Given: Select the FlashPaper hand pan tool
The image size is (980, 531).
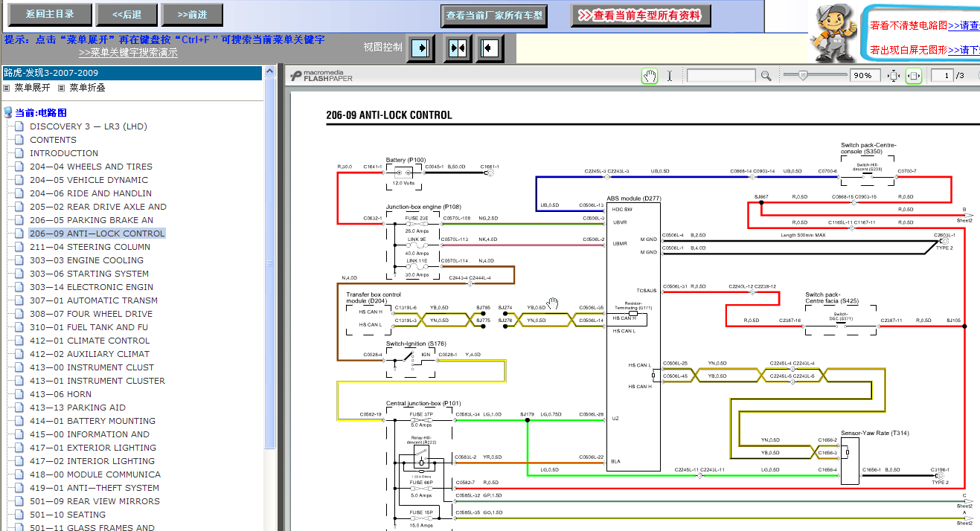Looking at the screenshot, I should tap(650, 75).
